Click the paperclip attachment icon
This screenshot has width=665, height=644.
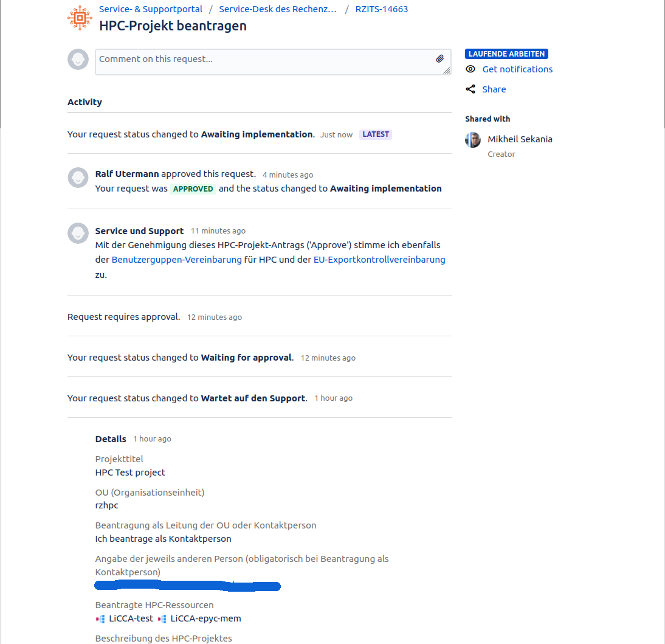(x=440, y=59)
